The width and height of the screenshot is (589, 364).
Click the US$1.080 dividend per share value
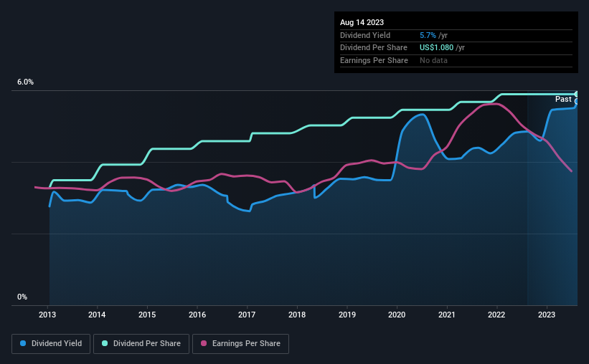[437, 47]
